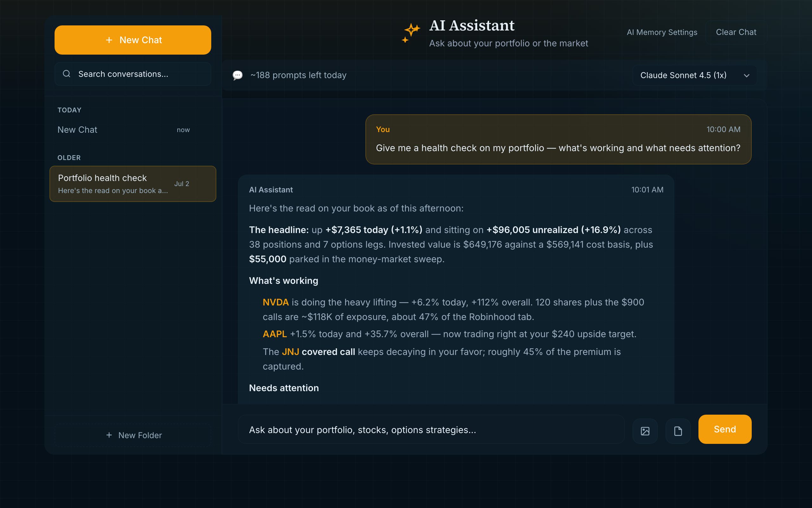
Task: Click the plus icon in New Folder
Action: point(109,435)
